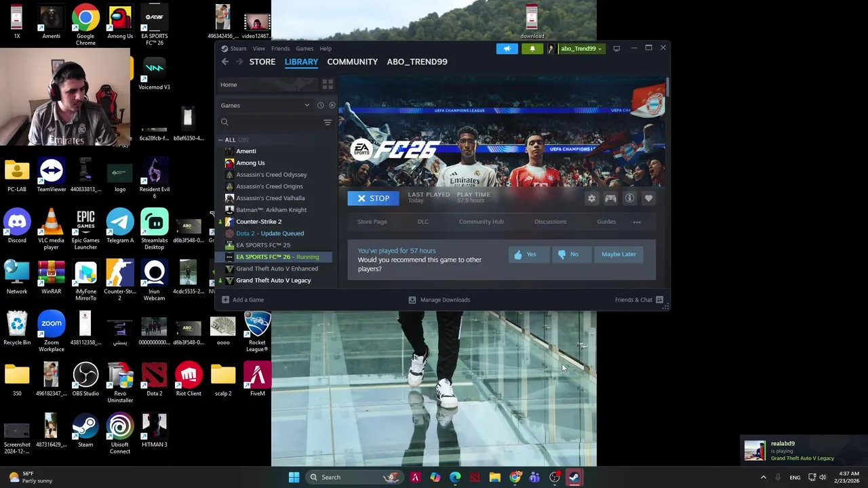This screenshot has height=488, width=868.
Task: Open Steam desktop shortcut icon
Action: pyautogui.click(x=85, y=431)
